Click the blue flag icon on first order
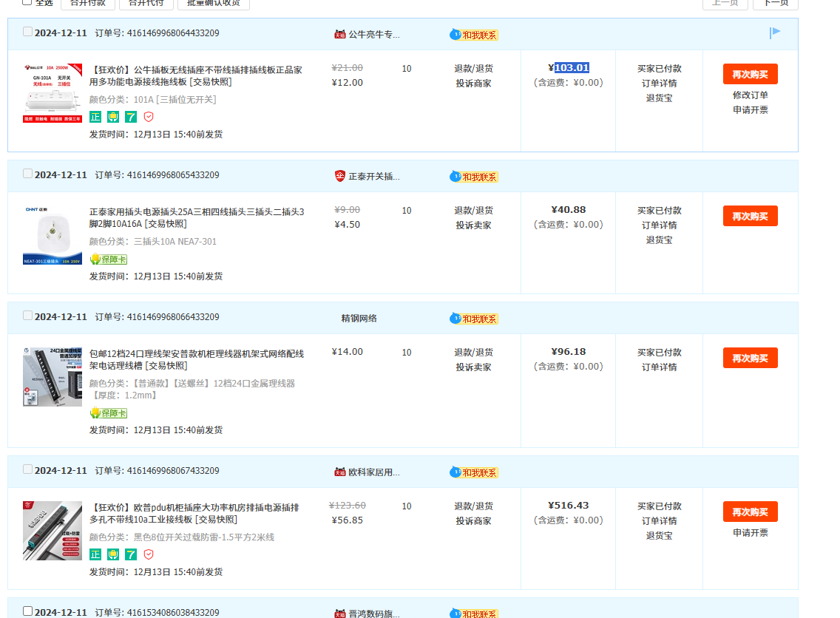 pyautogui.click(x=774, y=33)
